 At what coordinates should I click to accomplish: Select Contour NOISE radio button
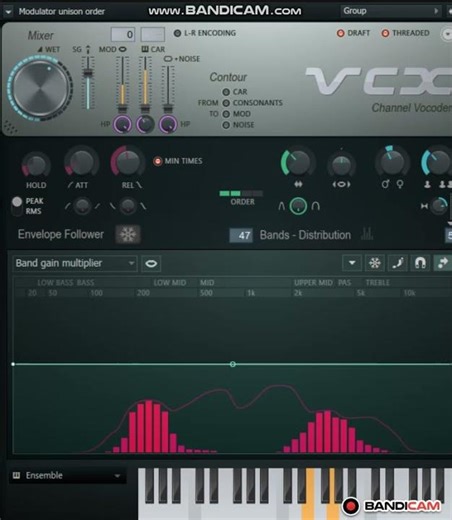[226, 125]
